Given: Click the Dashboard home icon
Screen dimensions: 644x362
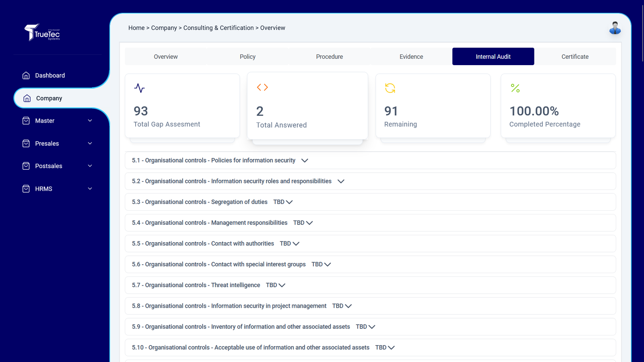Looking at the screenshot, I should pos(26,76).
